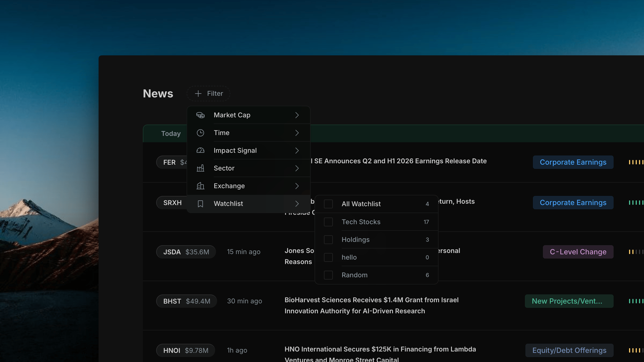Screen dimensions: 644x362
Task: Expand Exchange submenu chevron
Action: coord(297,186)
